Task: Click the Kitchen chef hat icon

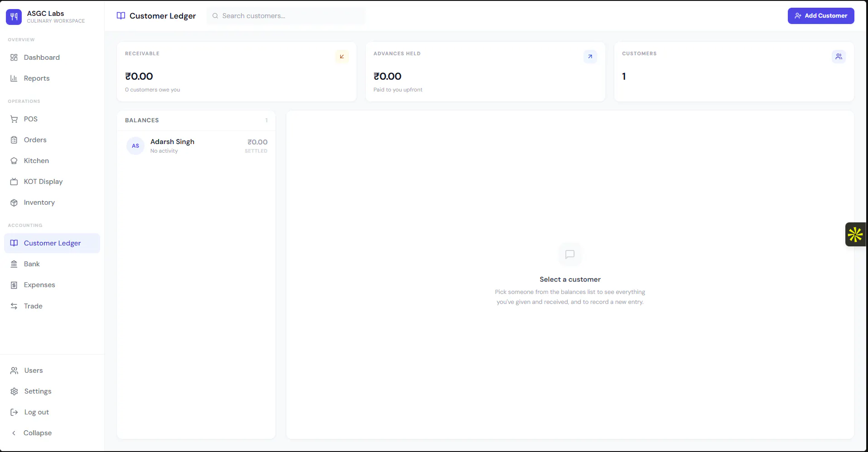Action: [x=14, y=161]
